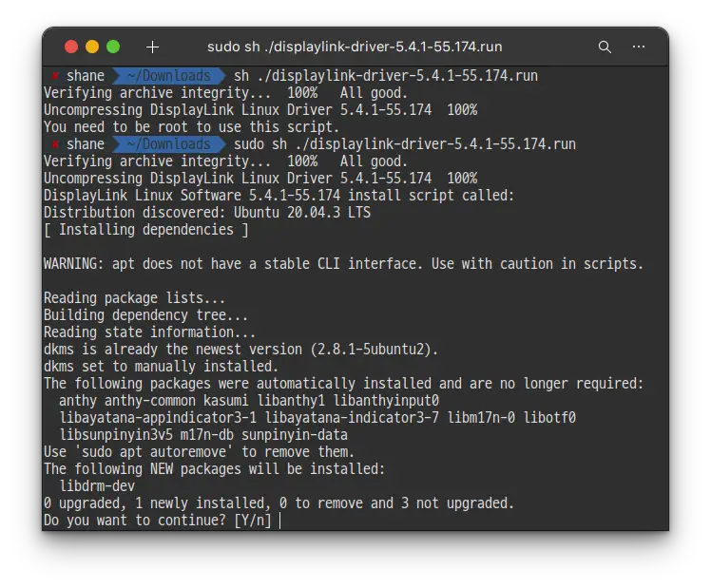Click 'dkms set to manually installed.' line
Image resolution: width=711 pixels, height=588 pixels.
pos(161,367)
